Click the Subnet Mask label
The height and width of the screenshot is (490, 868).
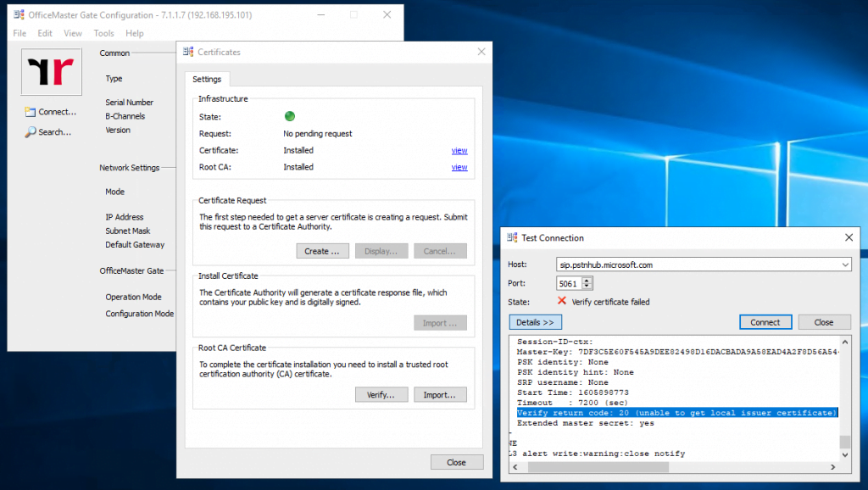[128, 231]
